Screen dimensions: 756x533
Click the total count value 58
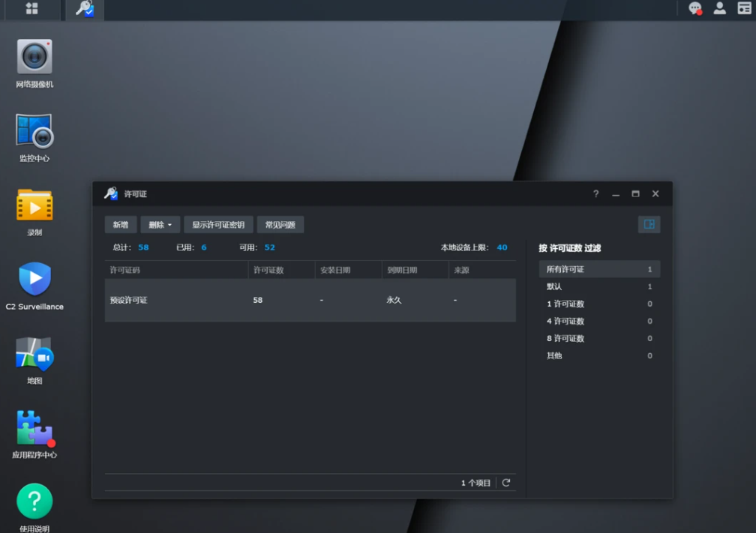(143, 247)
